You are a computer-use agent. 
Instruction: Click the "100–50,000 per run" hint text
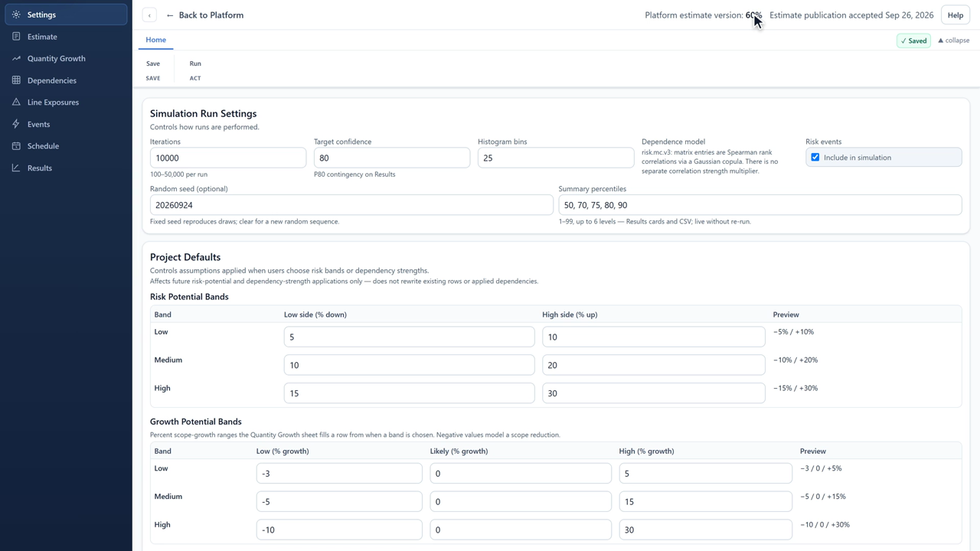[178, 174]
